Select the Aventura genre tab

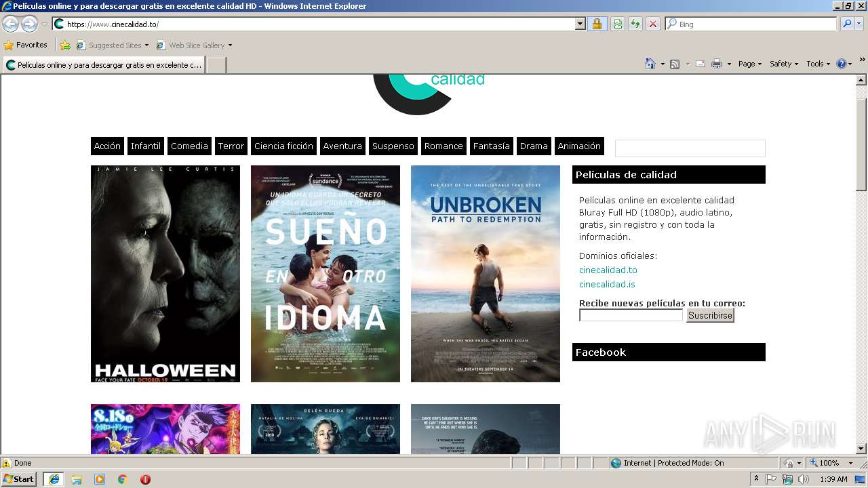[342, 146]
